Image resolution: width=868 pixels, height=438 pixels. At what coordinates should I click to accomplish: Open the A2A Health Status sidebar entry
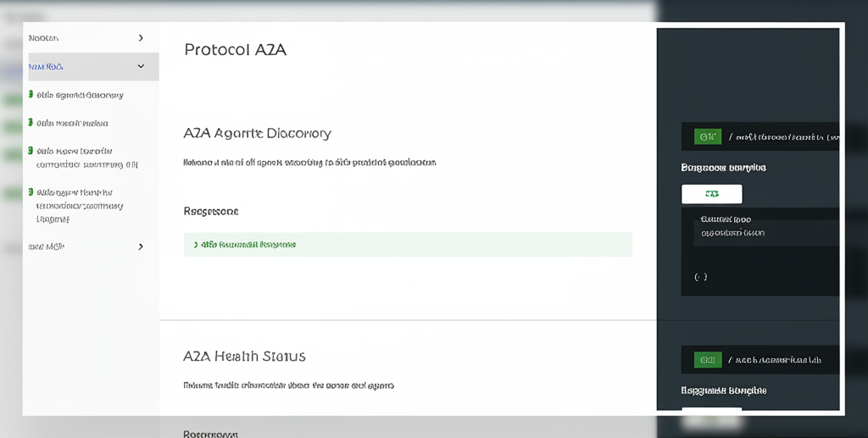pos(73,123)
